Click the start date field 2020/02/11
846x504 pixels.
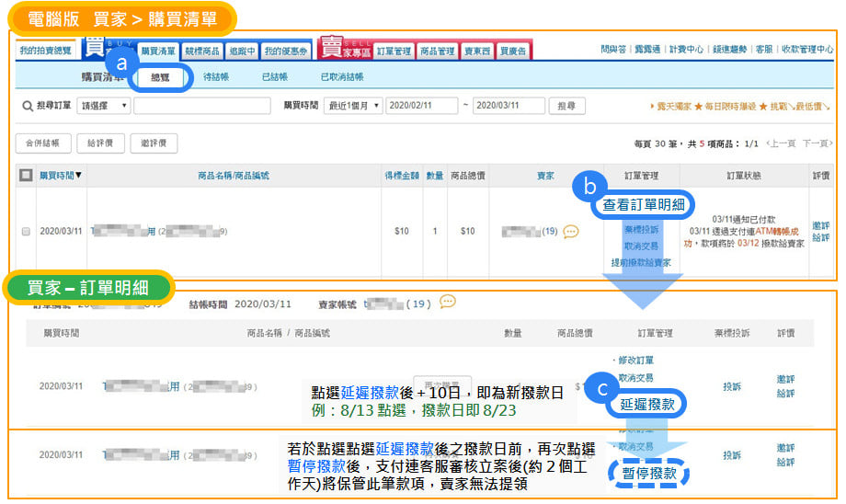coord(421,107)
